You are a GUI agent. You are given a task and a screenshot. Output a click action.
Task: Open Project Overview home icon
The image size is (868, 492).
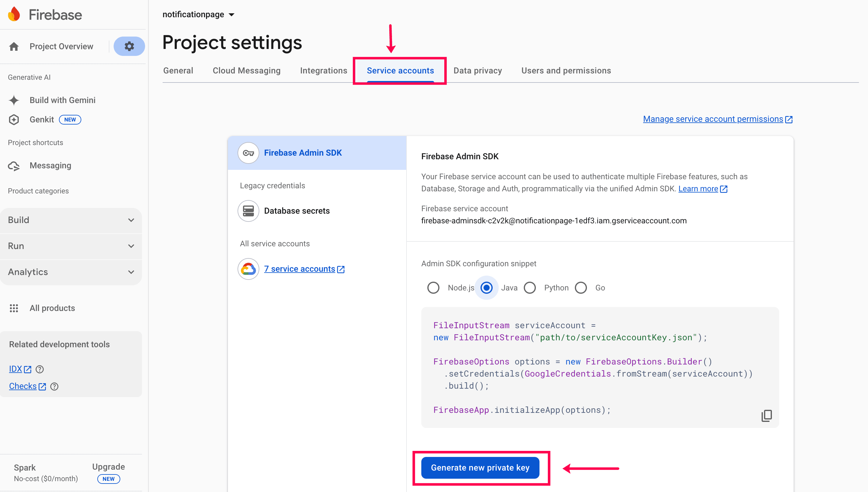tap(14, 46)
